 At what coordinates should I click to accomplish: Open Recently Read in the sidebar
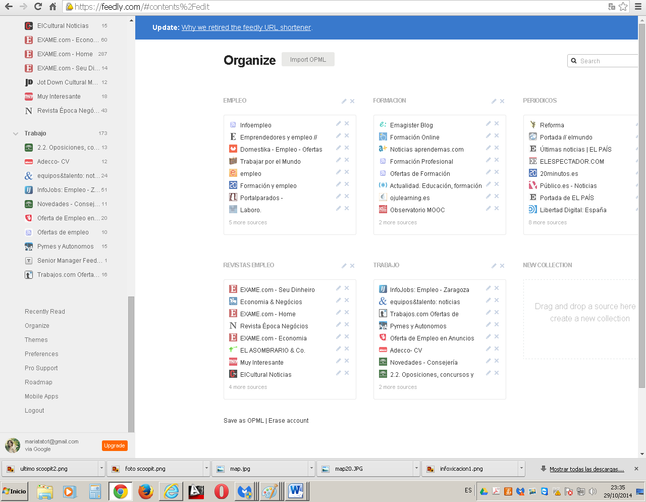point(44,312)
